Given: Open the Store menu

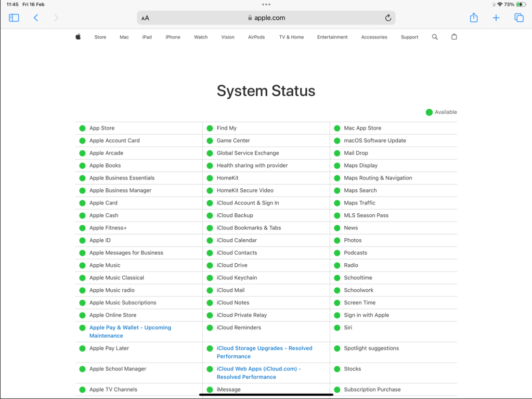Looking at the screenshot, I should pyautogui.click(x=100, y=37).
